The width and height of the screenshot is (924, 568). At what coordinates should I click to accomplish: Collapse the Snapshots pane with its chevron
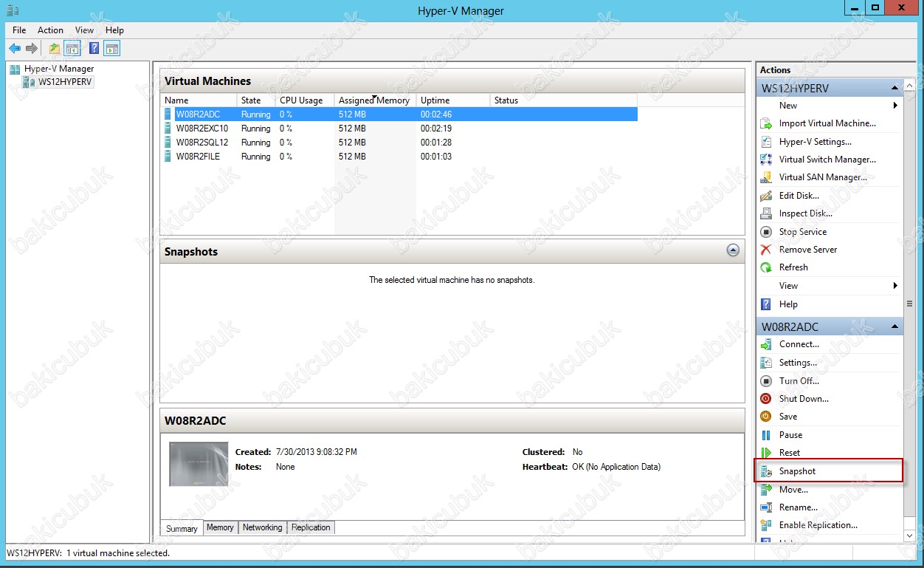(733, 250)
